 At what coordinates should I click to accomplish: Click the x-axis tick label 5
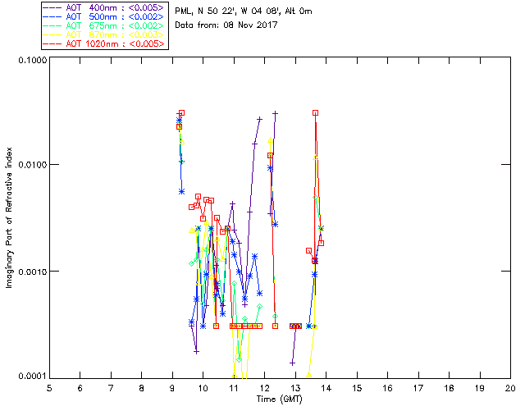(49, 386)
